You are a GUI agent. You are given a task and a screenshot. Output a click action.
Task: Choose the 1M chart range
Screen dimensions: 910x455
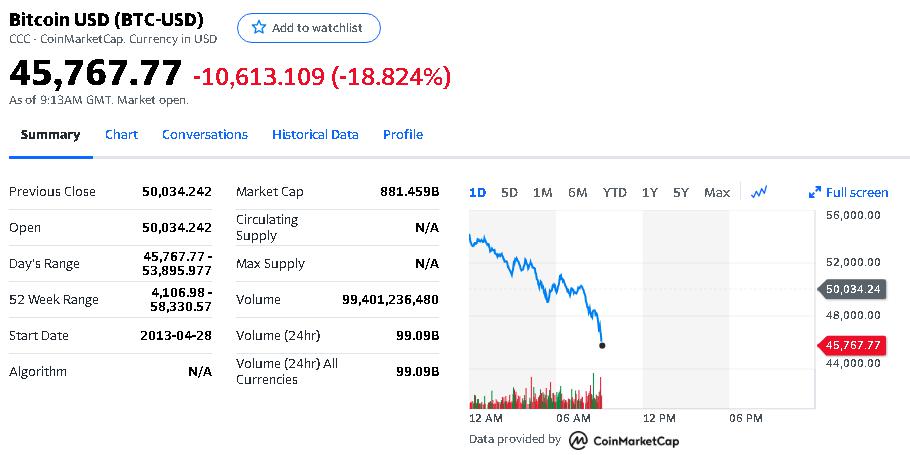(x=542, y=193)
